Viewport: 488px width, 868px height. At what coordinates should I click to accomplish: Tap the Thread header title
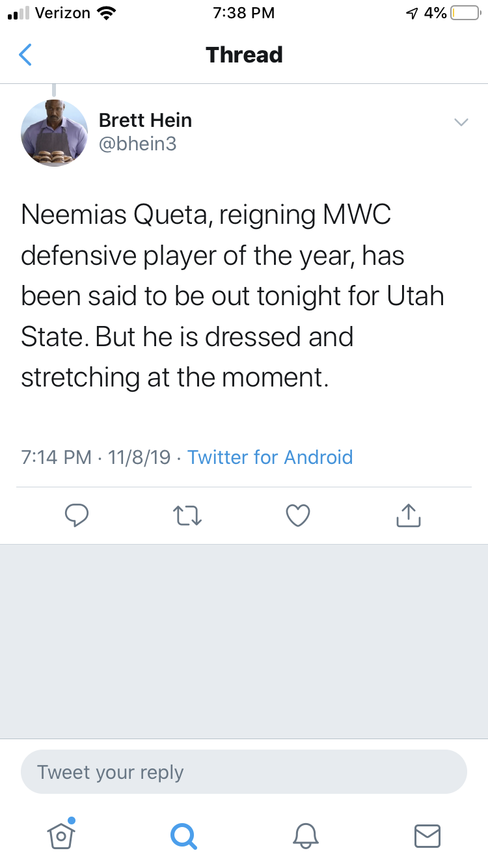244,55
